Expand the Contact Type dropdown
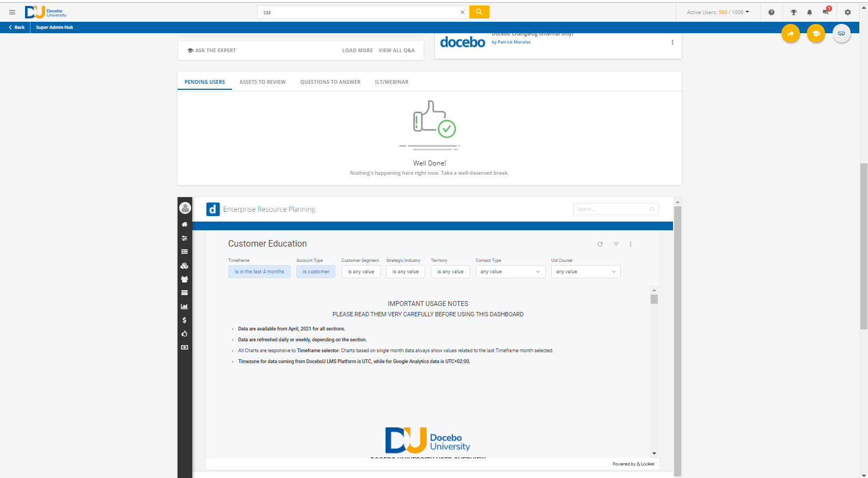This screenshot has height=478, width=868. tap(510, 272)
